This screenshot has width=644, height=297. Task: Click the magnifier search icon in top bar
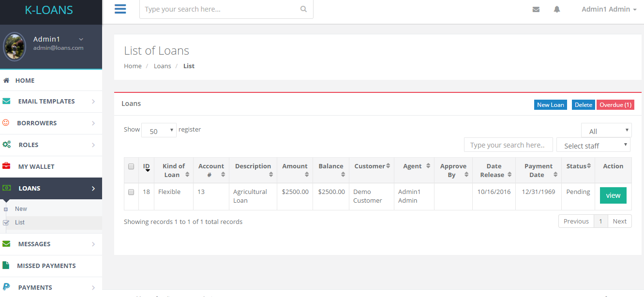(x=303, y=9)
